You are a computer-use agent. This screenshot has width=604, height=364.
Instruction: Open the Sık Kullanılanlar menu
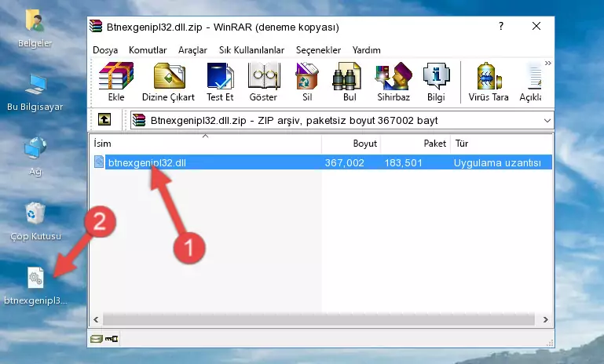(x=251, y=50)
